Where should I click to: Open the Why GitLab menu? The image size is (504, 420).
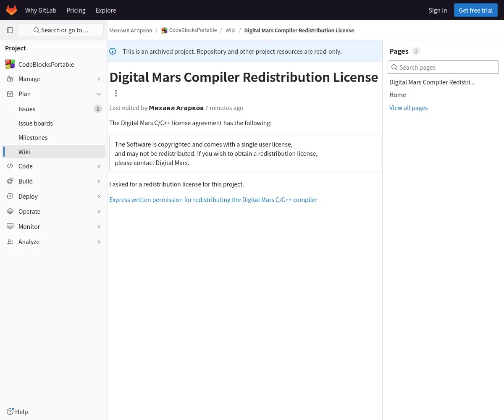[x=41, y=10]
